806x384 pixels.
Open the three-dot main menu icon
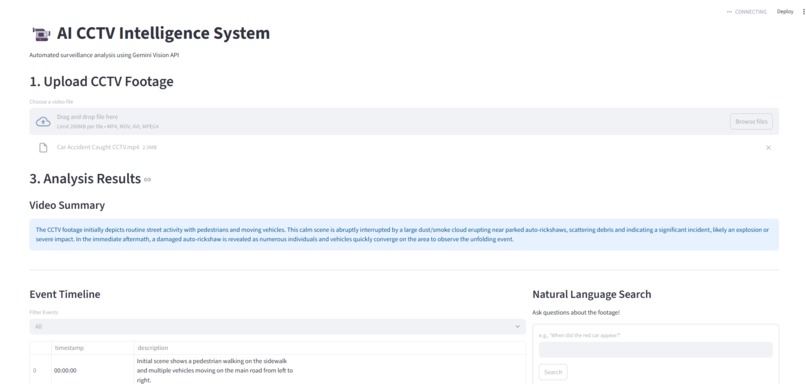click(x=803, y=11)
